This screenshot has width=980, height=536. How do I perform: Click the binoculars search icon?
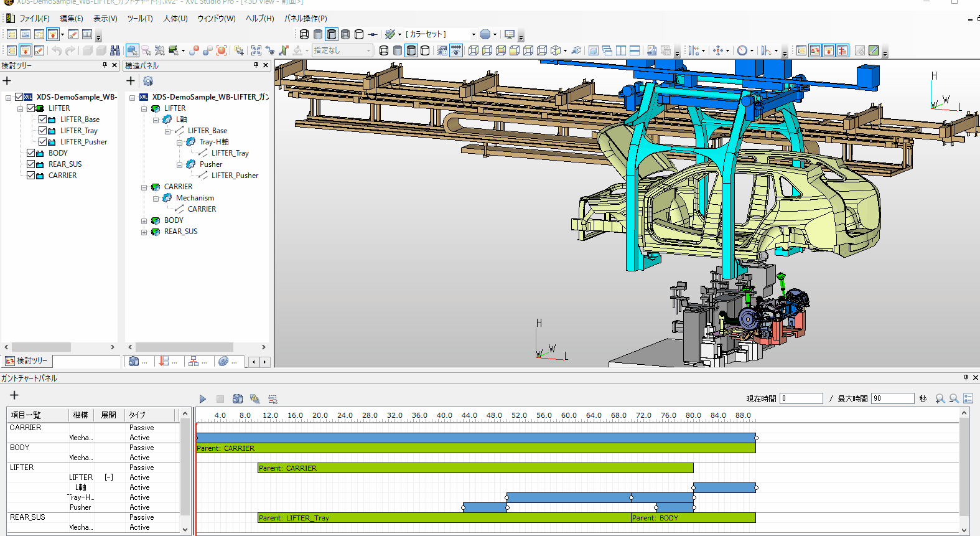115,50
